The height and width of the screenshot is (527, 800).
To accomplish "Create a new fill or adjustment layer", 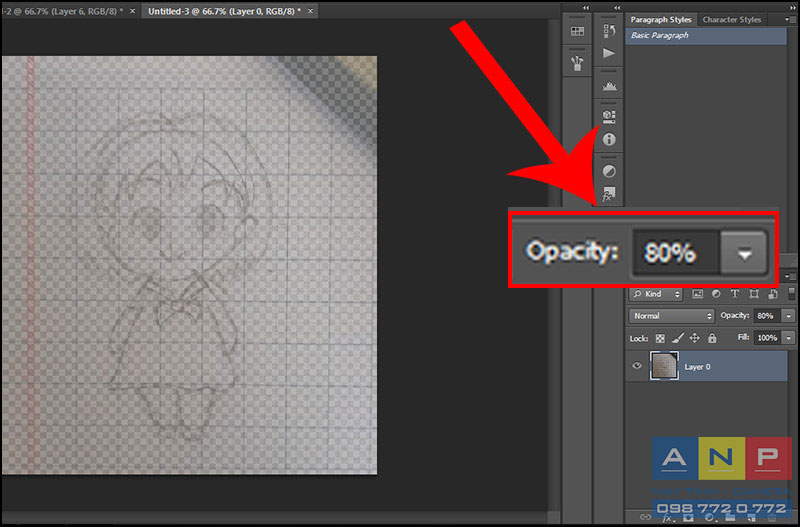I will tap(710, 517).
